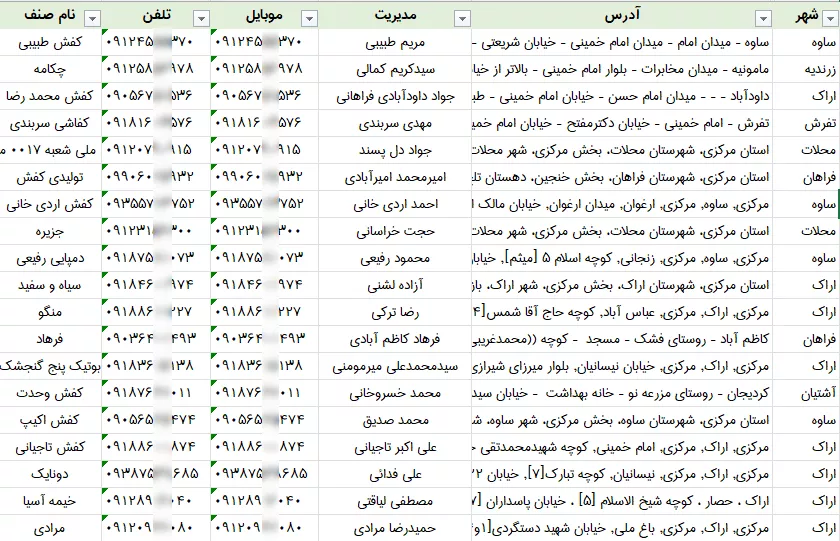Open the filter dropdown for آدرس column
This screenshot has height=541, width=840.
pos(763,19)
